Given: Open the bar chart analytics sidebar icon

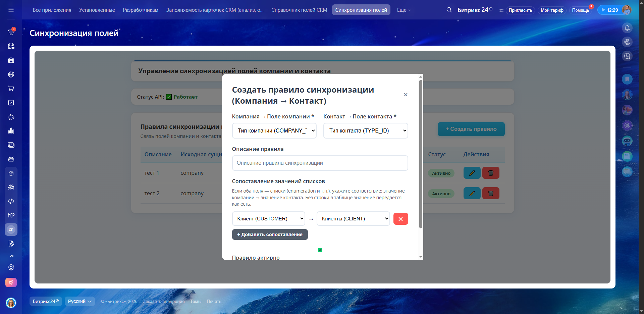Looking at the screenshot, I should pos(11,131).
